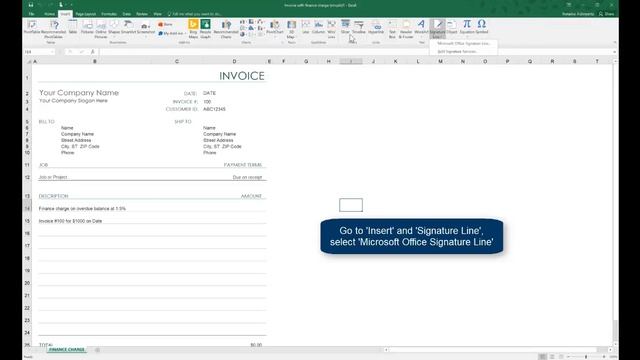Select column M header

point(440,61)
